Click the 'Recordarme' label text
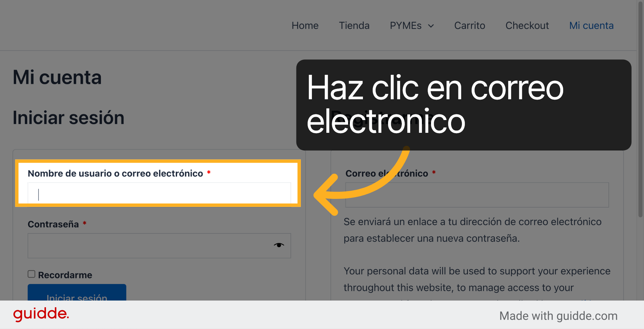Viewport: 644px width, 329px height. 65,275
